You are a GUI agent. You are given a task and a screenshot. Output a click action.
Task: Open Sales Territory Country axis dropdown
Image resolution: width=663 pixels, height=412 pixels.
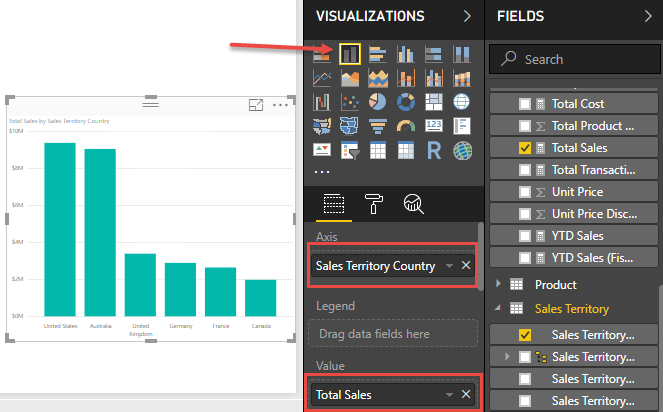pyautogui.click(x=449, y=266)
